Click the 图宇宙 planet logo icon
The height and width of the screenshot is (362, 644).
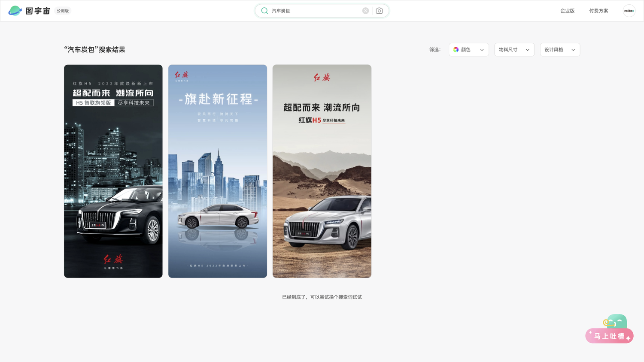pyautogui.click(x=15, y=11)
